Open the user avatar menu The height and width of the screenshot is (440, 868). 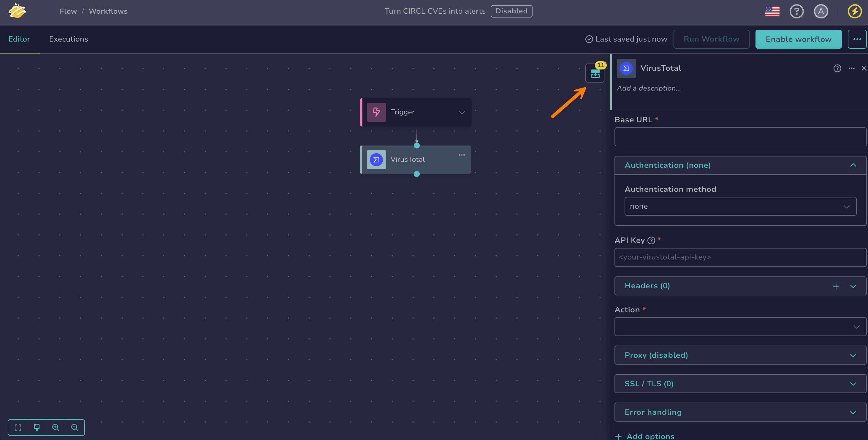[x=821, y=11]
